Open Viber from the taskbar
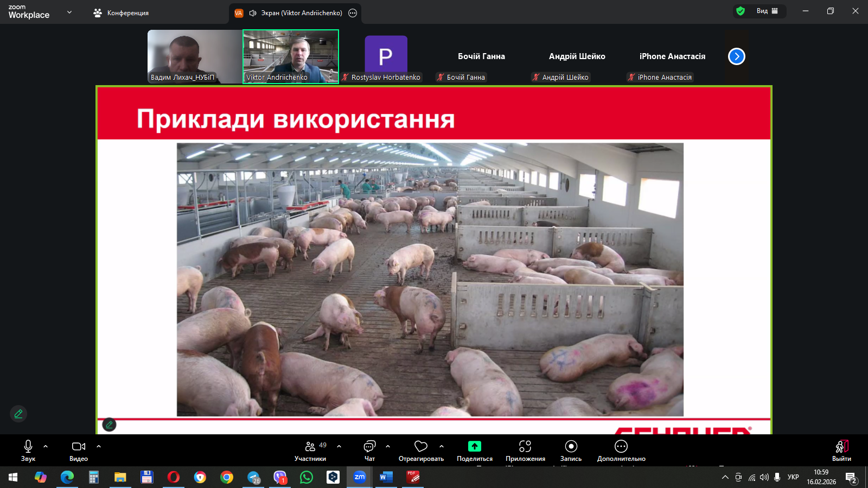868x488 pixels. (x=280, y=477)
